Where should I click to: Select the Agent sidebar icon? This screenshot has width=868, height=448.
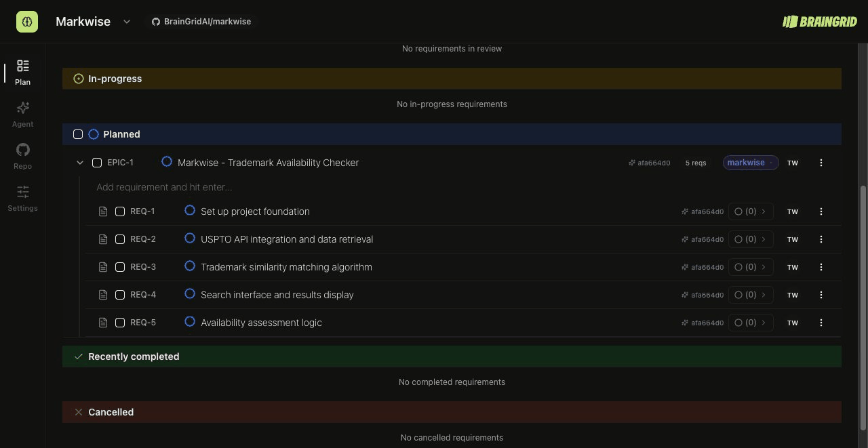click(x=22, y=113)
